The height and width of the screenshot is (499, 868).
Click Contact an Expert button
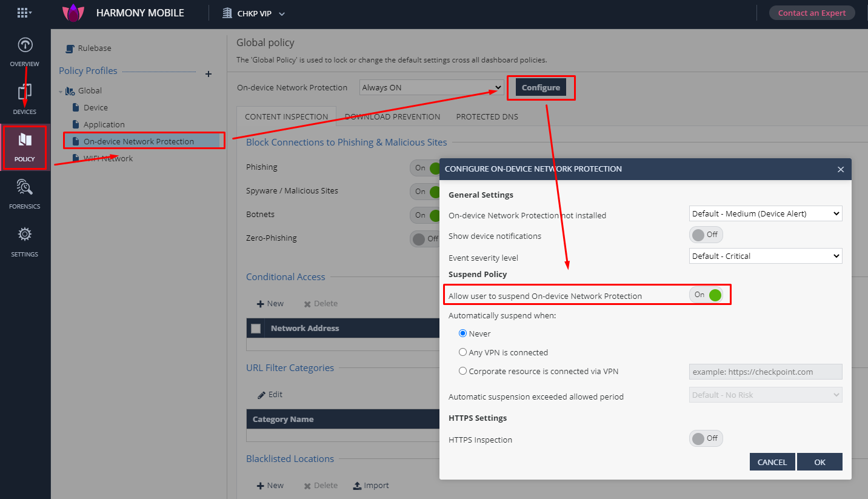[812, 13]
